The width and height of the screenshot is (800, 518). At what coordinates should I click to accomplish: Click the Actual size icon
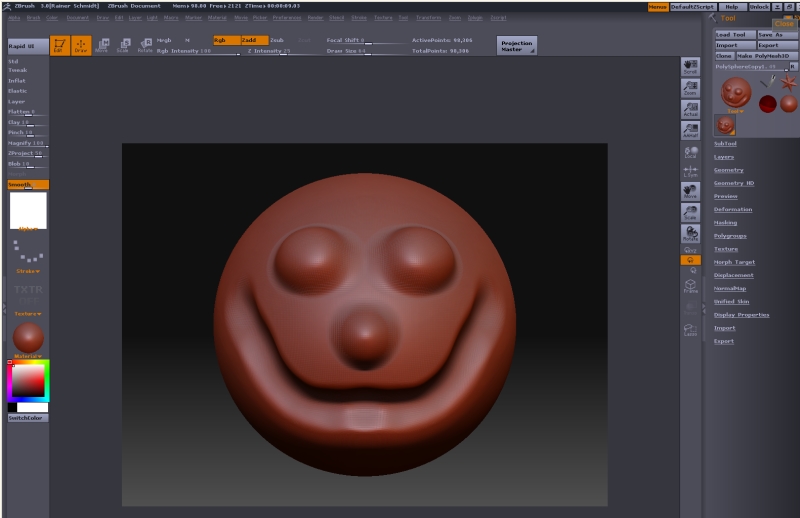click(x=690, y=109)
